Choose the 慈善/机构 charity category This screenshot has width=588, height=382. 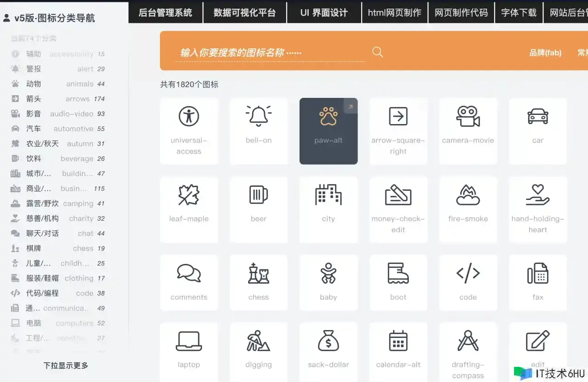click(58, 218)
